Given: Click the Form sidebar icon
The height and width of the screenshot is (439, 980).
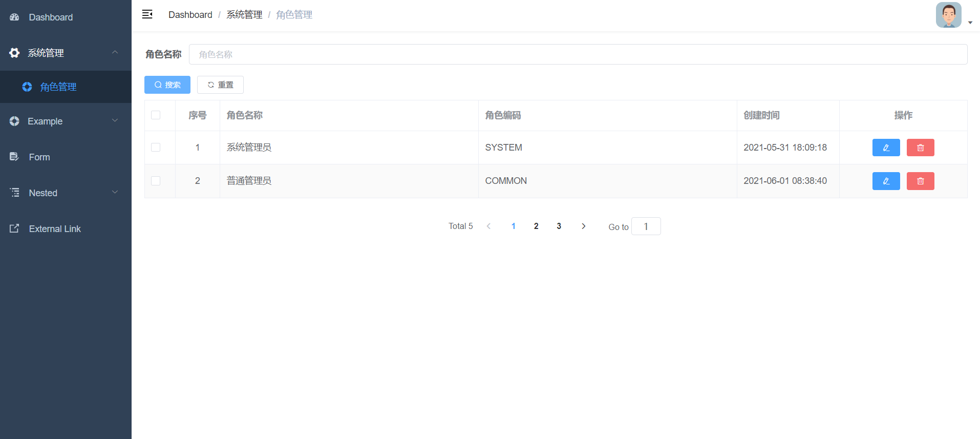Looking at the screenshot, I should click(x=14, y=157).
